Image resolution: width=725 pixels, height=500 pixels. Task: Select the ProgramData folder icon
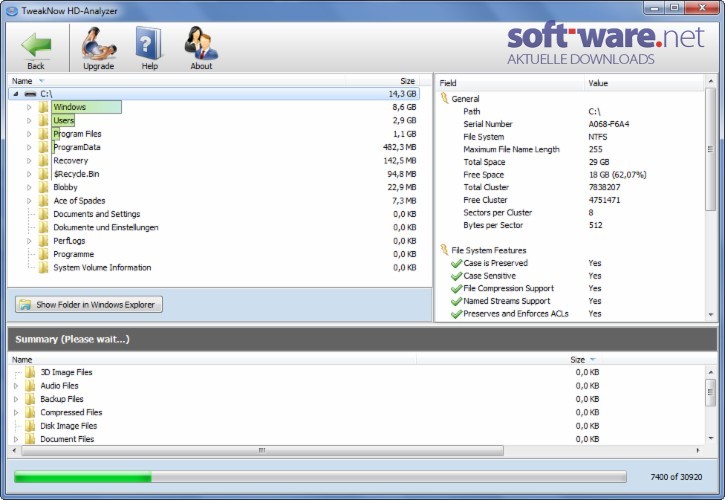[43, 147]
